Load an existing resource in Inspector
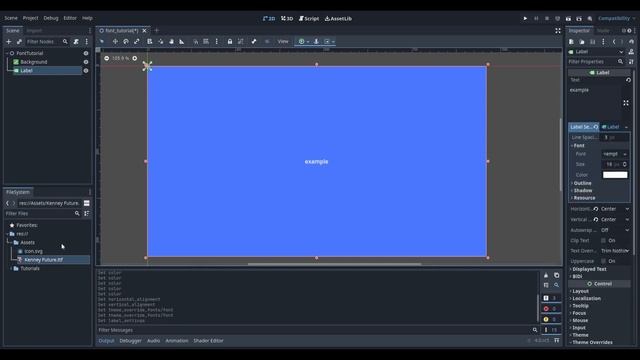640x360 pixels. [582, 42]
